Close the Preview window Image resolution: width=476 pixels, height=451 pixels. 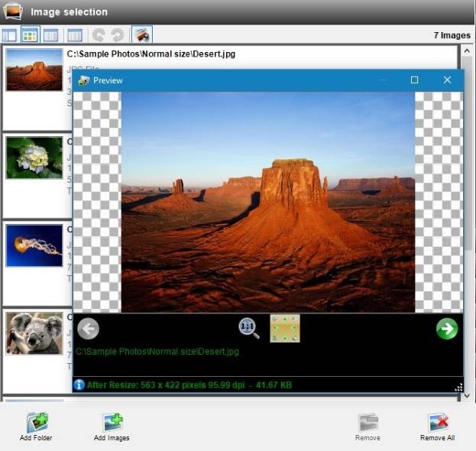(x=447, y=79)
